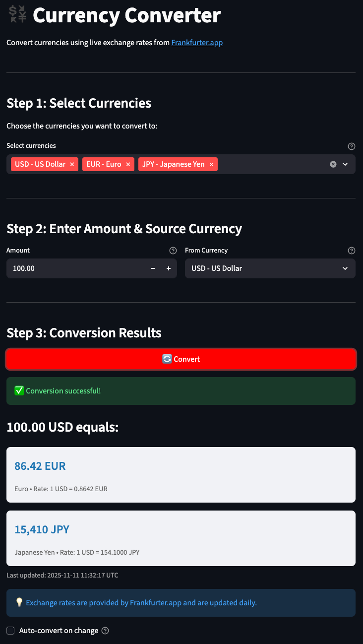Open the Select currencies help tooltip
Screen dimensions: 363x644
click(x=352, y=146)
